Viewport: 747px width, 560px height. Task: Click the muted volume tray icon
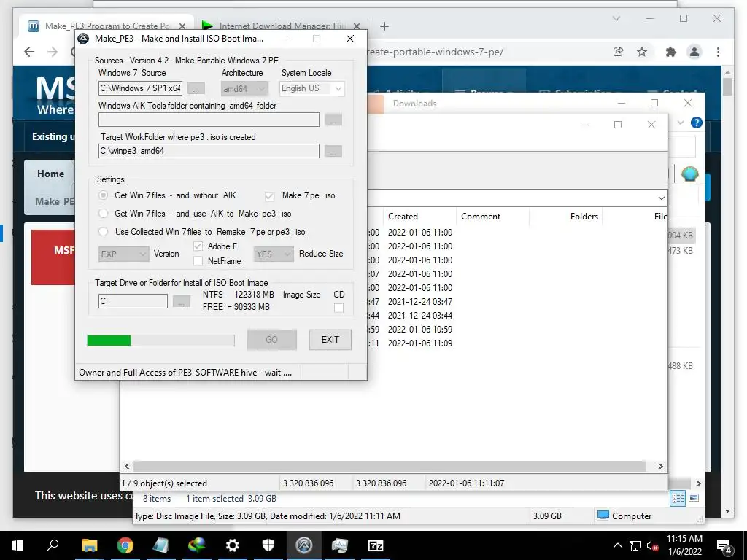(x=651, y=545)
